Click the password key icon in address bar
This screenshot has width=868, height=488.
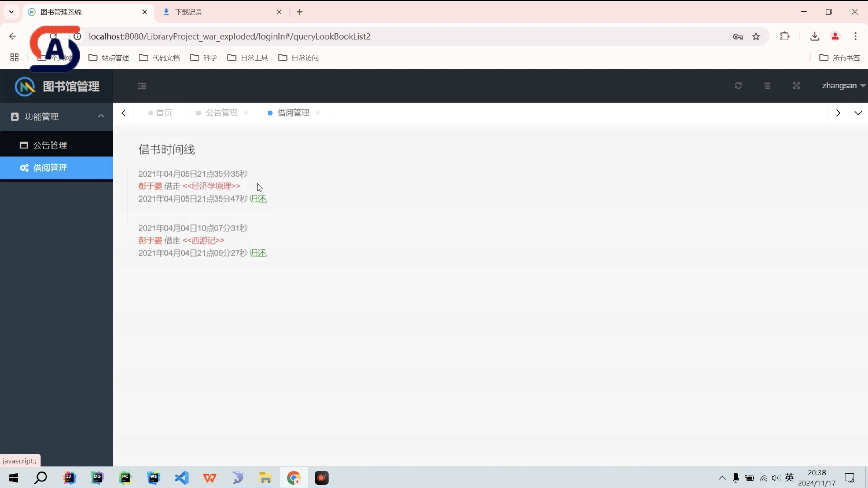(738, 36)
